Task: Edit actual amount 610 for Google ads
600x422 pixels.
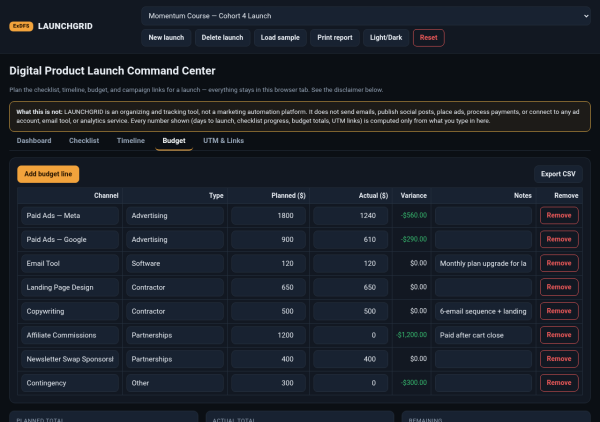Action: click(351, 240)
